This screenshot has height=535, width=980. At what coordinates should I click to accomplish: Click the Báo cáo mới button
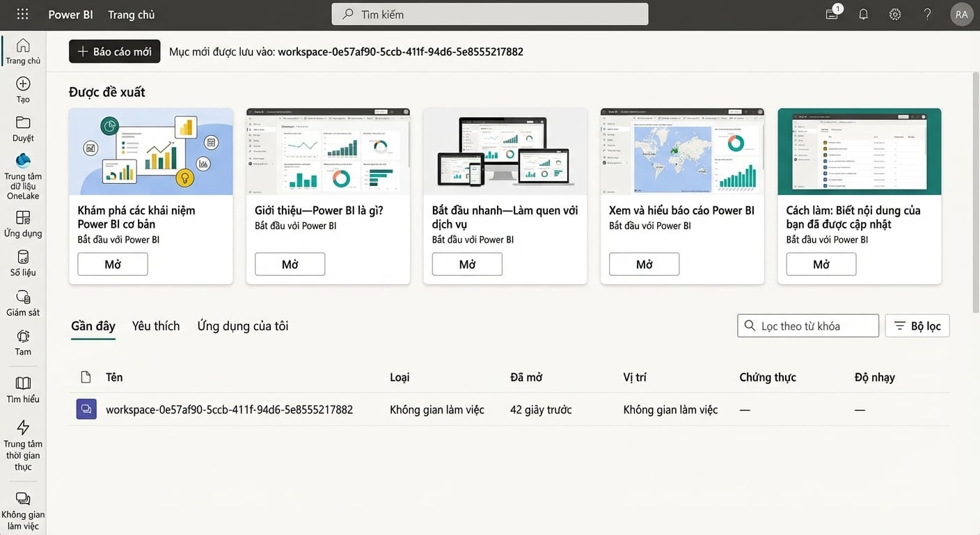point(115,52)
